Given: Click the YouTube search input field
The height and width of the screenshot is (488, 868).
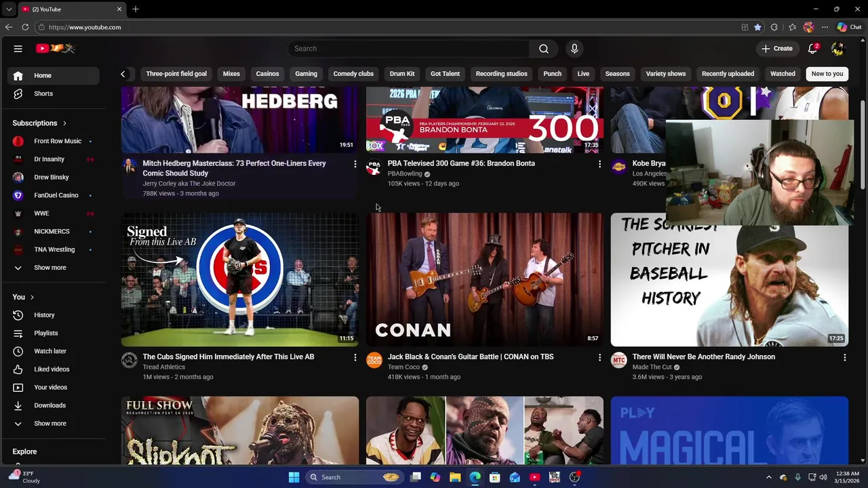Looking at the screenshot, I should (x=409, y=49).
